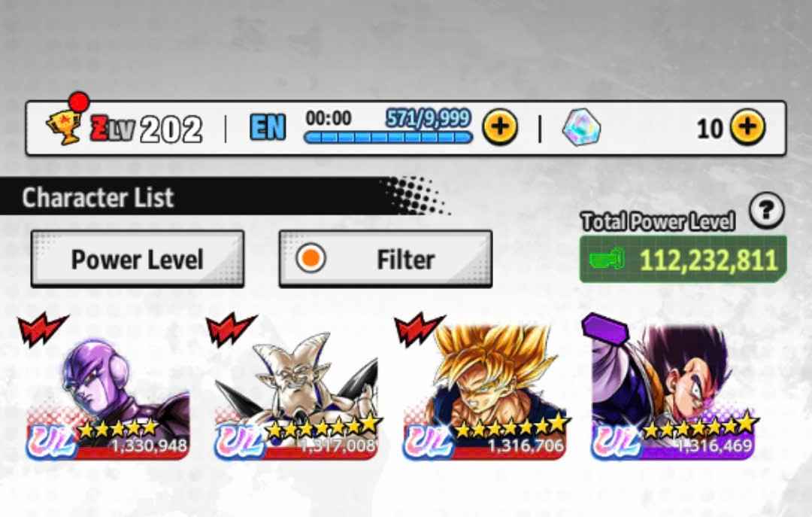Tap the rainbow Chrono Crystal icon
Viewport: 812px width, 517px height.
[581, 127]
